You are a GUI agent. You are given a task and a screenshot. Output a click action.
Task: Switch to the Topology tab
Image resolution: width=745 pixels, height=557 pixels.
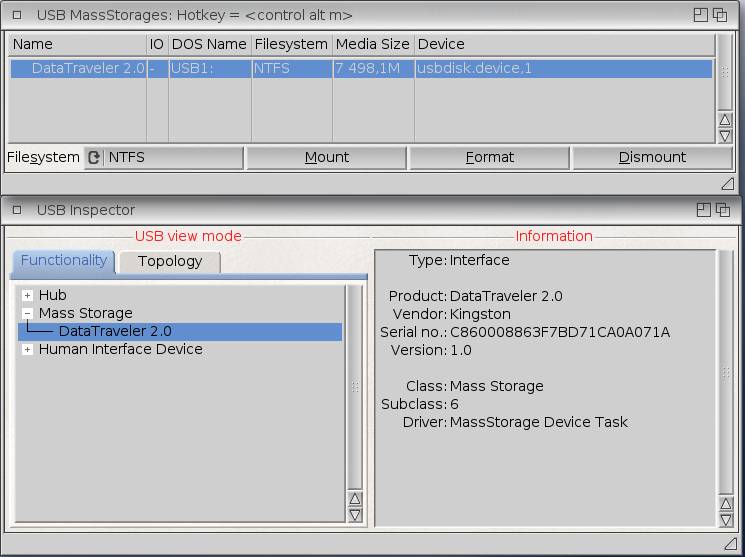coord(170,261)
